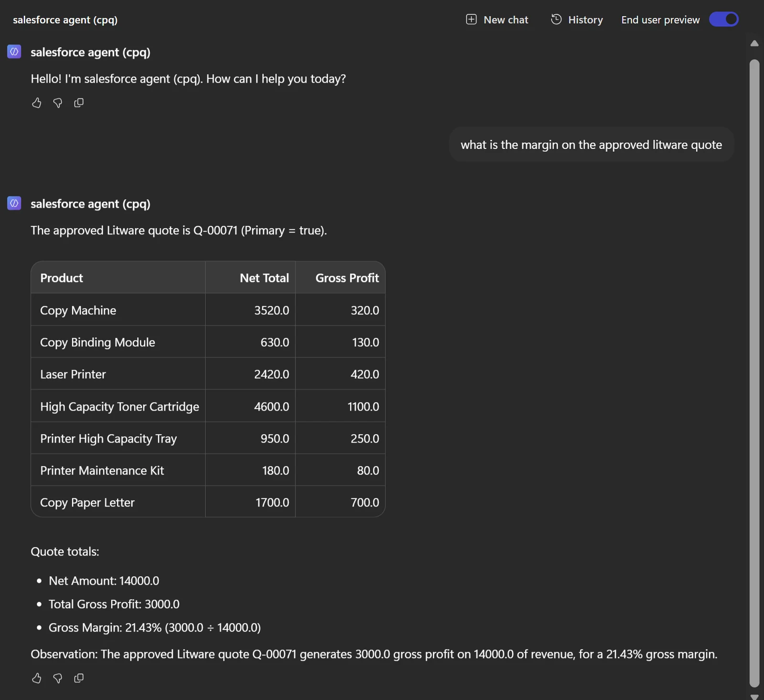Click the Net Total column header
Image resolution: width=764 pixels, height=700 pixels.
[x=251, y=277]
